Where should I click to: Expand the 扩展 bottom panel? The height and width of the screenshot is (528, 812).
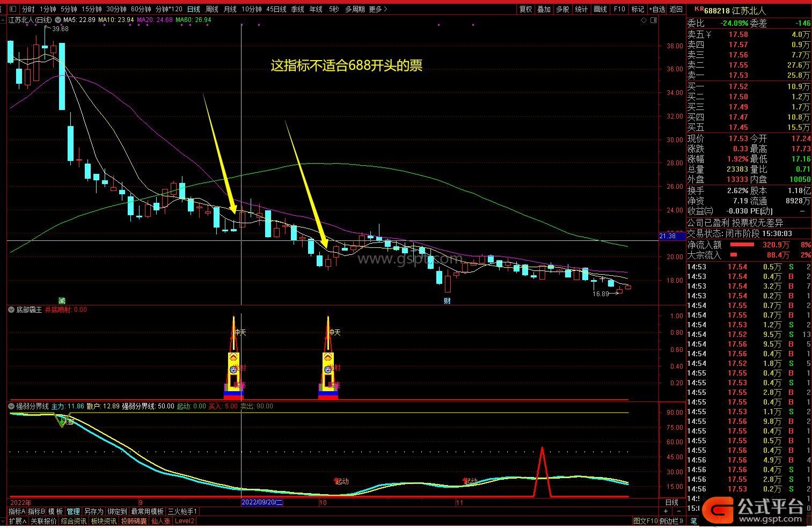[x=18, y=521]
